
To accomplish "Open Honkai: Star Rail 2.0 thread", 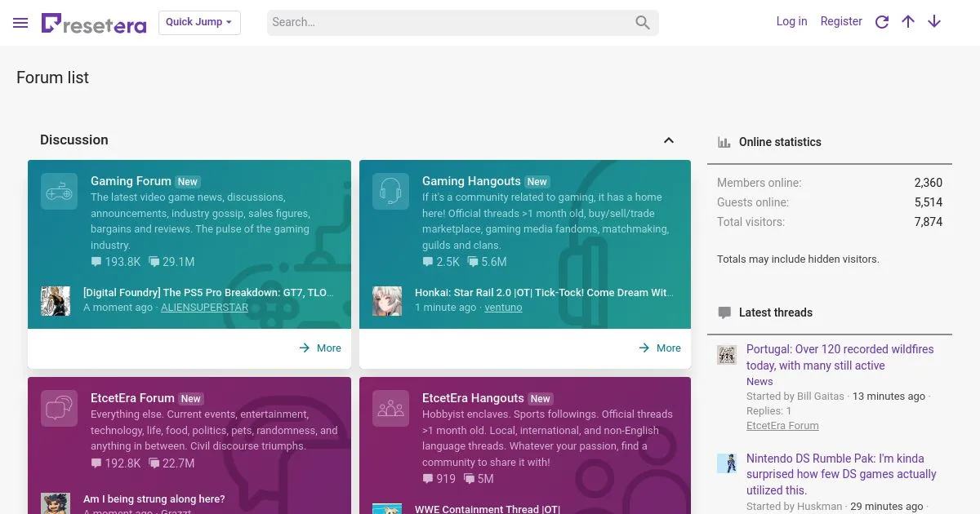I will [544, 292].
